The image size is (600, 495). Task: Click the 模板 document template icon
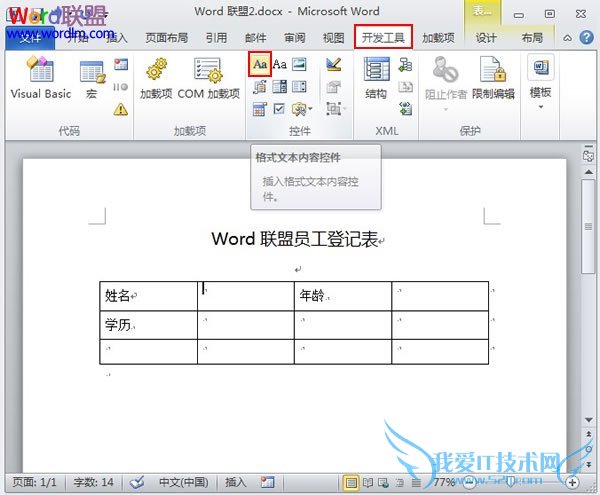coord(540,67)
